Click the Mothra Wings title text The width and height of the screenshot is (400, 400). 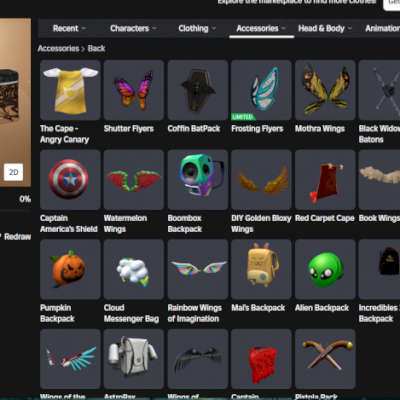[320, 129]
